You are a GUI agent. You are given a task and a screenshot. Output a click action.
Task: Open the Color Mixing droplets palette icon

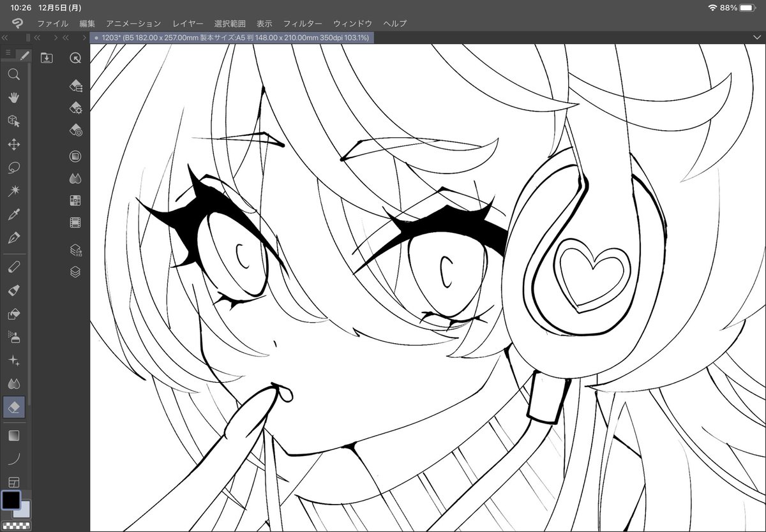click(x=75, y=178)
